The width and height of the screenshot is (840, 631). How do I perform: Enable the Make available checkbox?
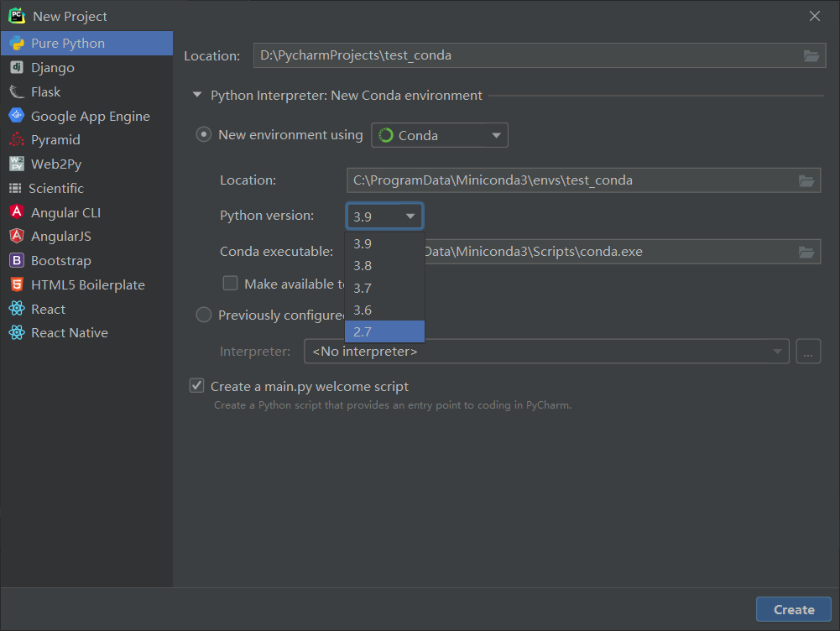tap(230, 283)
